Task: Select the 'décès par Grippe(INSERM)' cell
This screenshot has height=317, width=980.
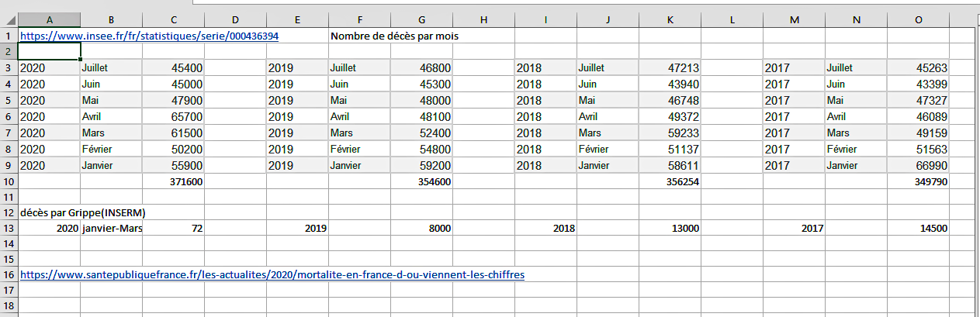Action: pos(84,212)
